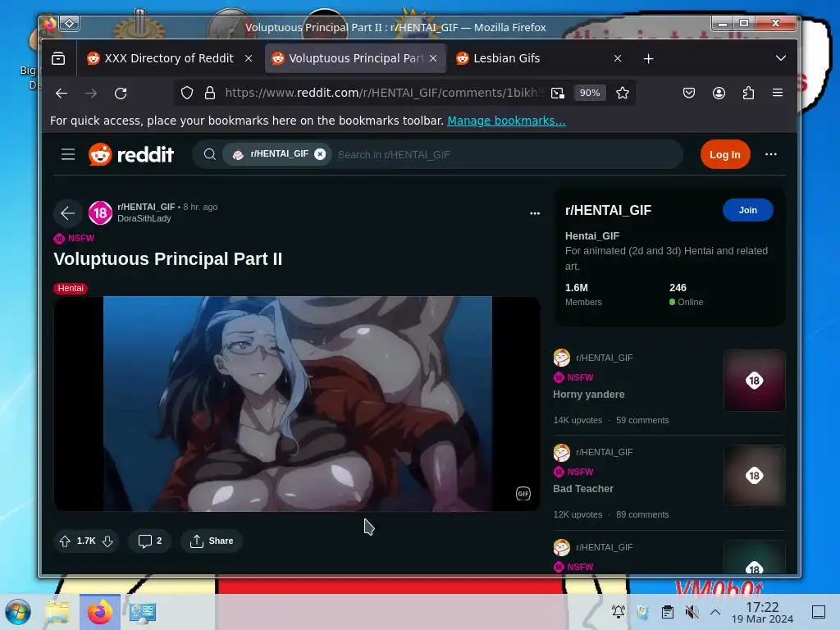Filter by the Hentai flair tag
This screenshot has height=630, width=840.
[71, 288]
